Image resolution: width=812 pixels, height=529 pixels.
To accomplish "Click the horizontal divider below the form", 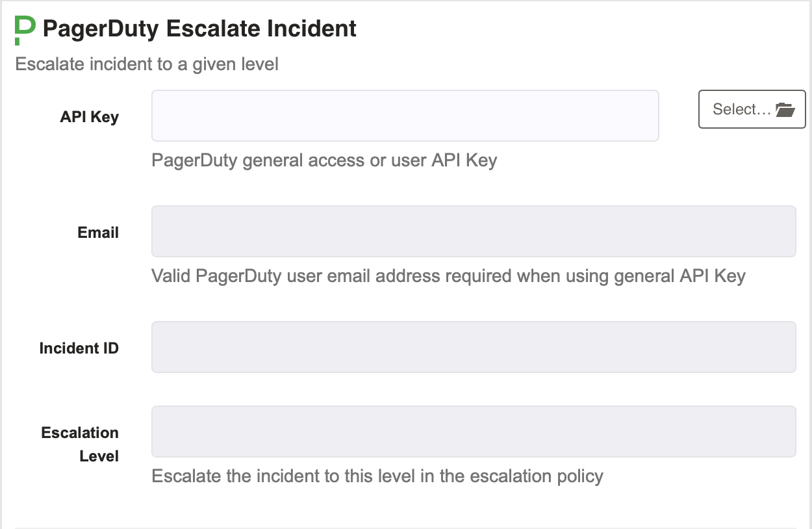I will pos(405,528).
